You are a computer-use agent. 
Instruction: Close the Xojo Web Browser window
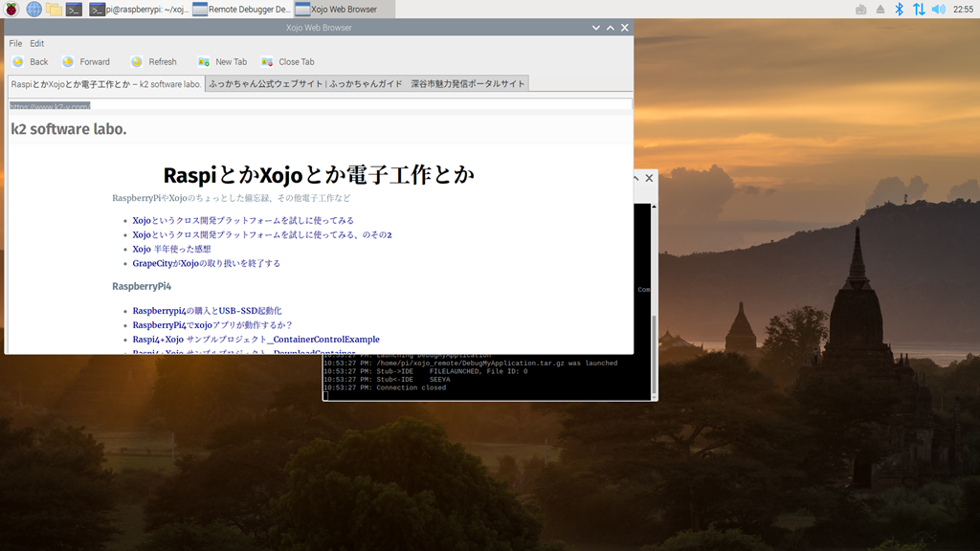tap(624, 28)
